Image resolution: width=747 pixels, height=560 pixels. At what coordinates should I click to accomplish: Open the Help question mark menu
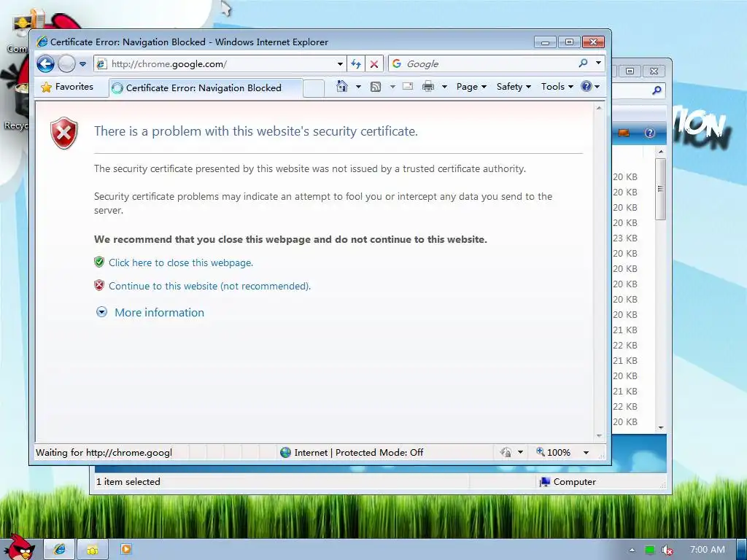[x=590, y=86]
